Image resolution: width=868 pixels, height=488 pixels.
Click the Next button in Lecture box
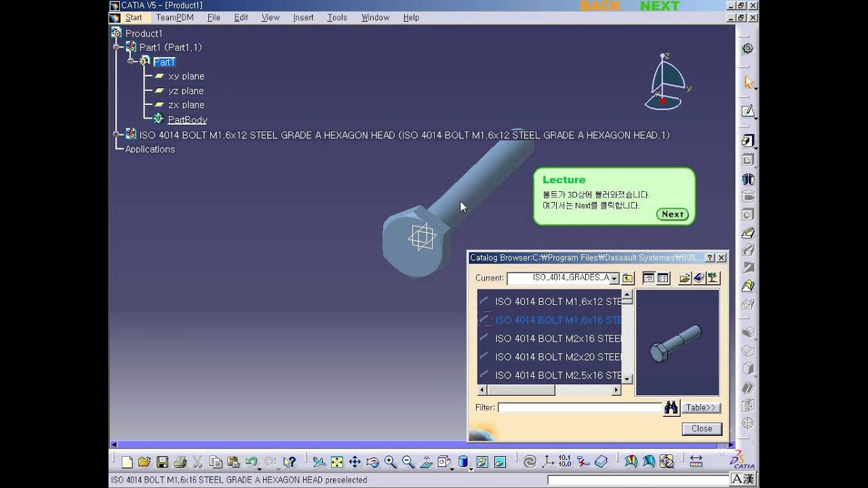[673, 214]
